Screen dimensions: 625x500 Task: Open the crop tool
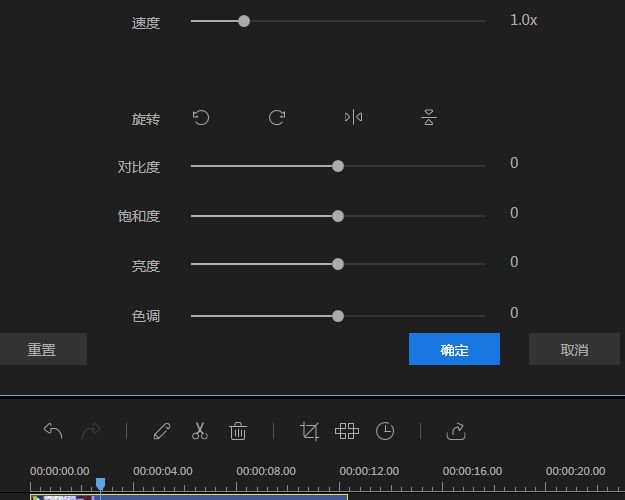pos(310,431)
